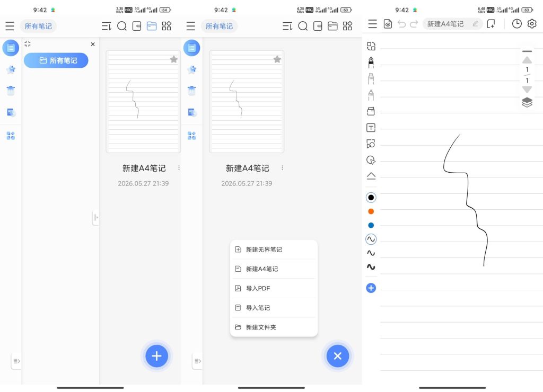Open trash bin in middle screen sidebar
Image resolution: width=543 pixels, height=392 pixels.
(x=192, y=91)
